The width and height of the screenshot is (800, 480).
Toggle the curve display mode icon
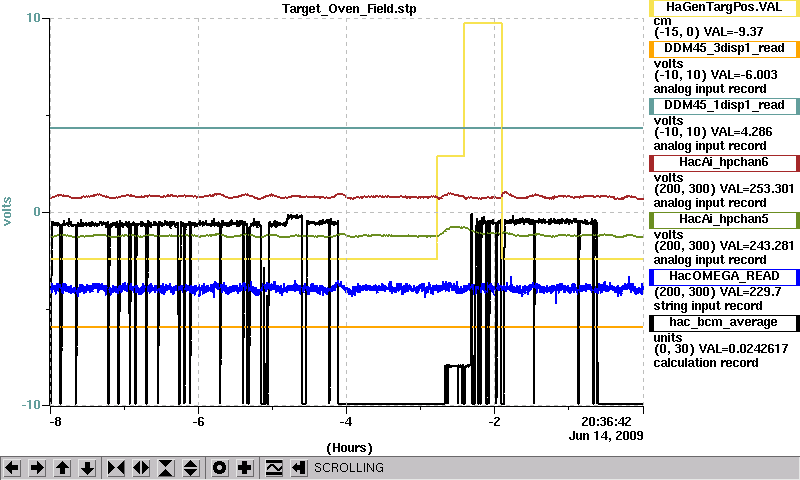[274, 468]
